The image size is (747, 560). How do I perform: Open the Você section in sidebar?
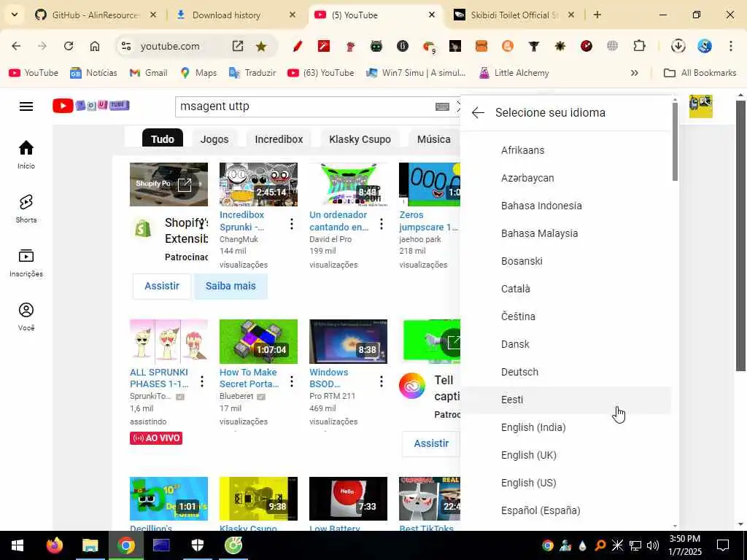click(x=26, y=316)
